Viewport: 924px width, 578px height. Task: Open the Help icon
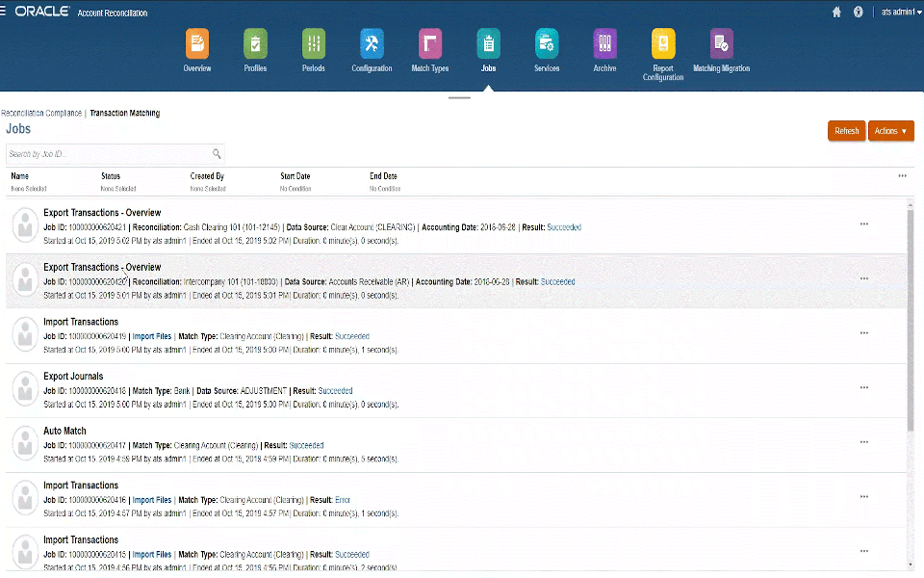coord(860,13)
